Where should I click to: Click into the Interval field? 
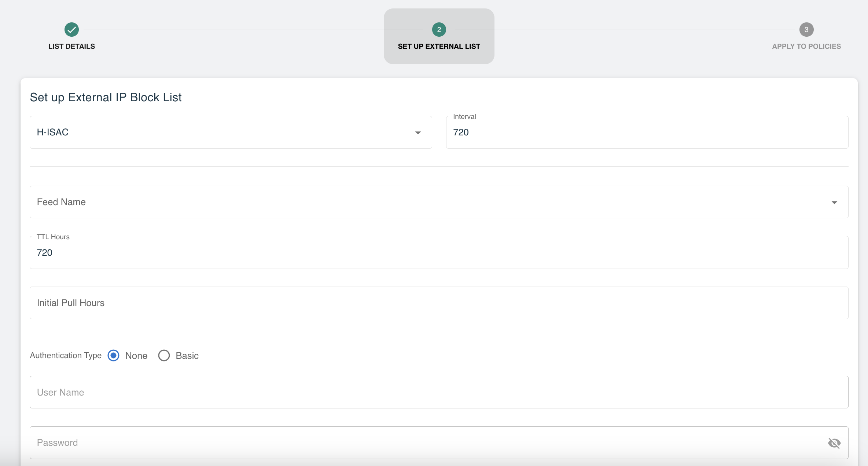tap(647, 132)
